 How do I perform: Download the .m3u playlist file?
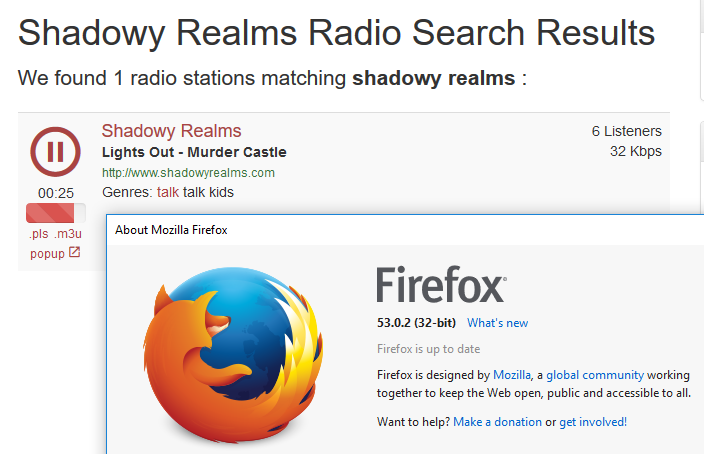(x=68, y=234)
